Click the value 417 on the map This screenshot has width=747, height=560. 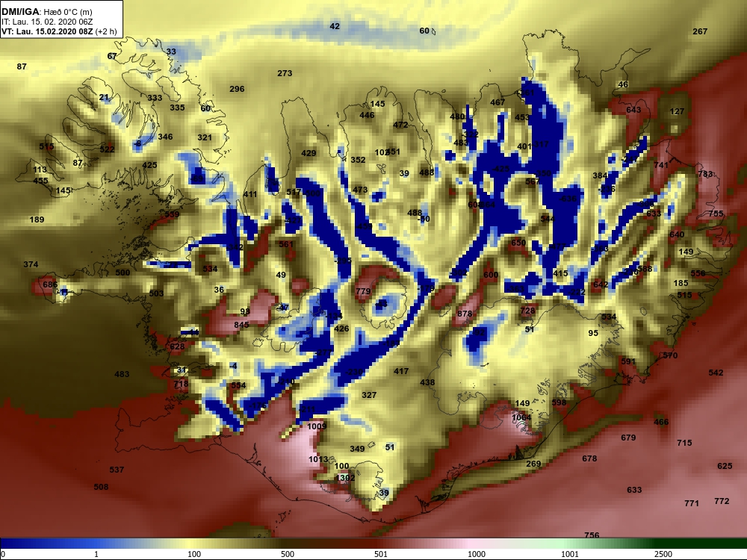click(x=401, y=371)
